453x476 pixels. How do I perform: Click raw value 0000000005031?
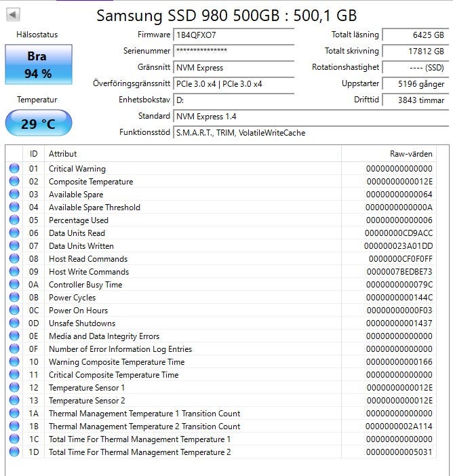click(399, 452)
